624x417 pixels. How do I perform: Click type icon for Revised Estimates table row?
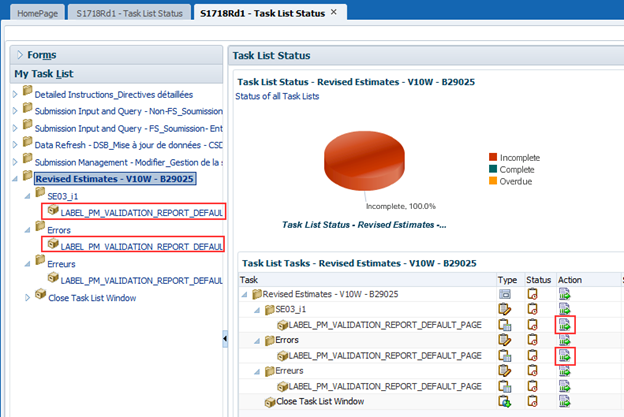[x=505, y=294]
